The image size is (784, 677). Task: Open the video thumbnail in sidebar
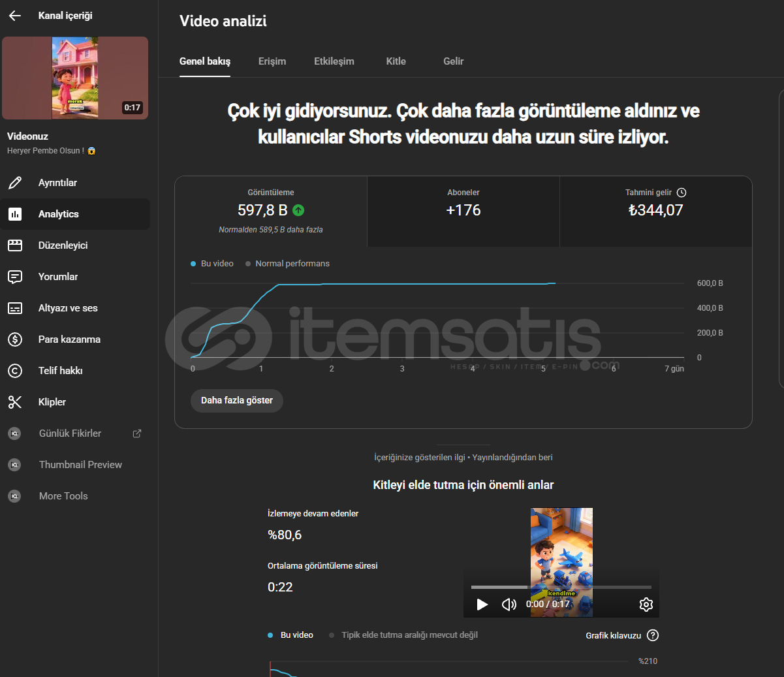75,78
